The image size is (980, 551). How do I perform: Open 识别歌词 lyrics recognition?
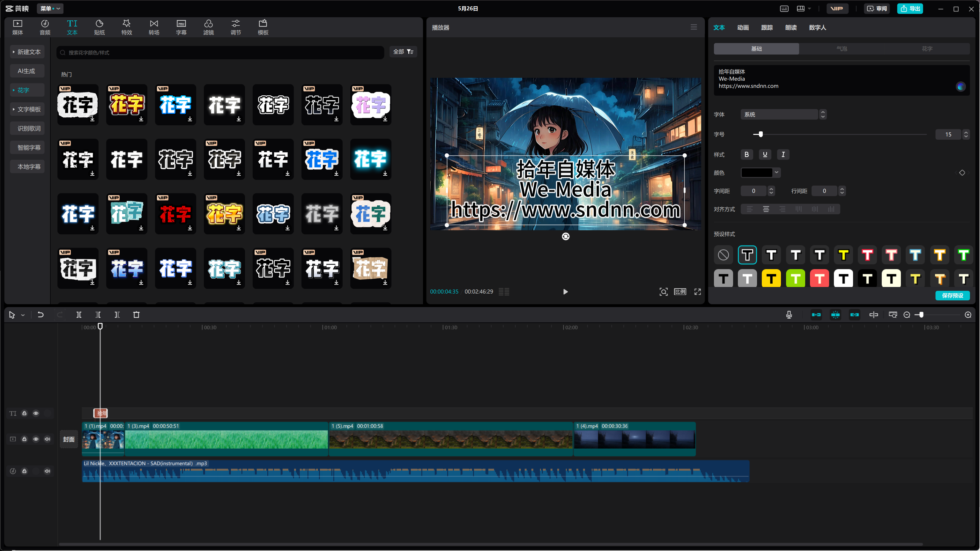27,128
